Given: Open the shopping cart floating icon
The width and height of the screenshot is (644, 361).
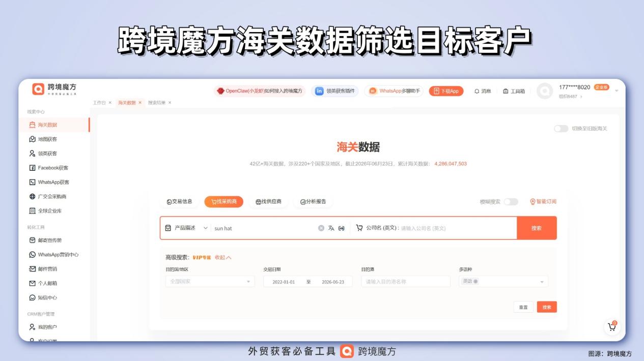Looking at the screenshot, I should [611, 327].
